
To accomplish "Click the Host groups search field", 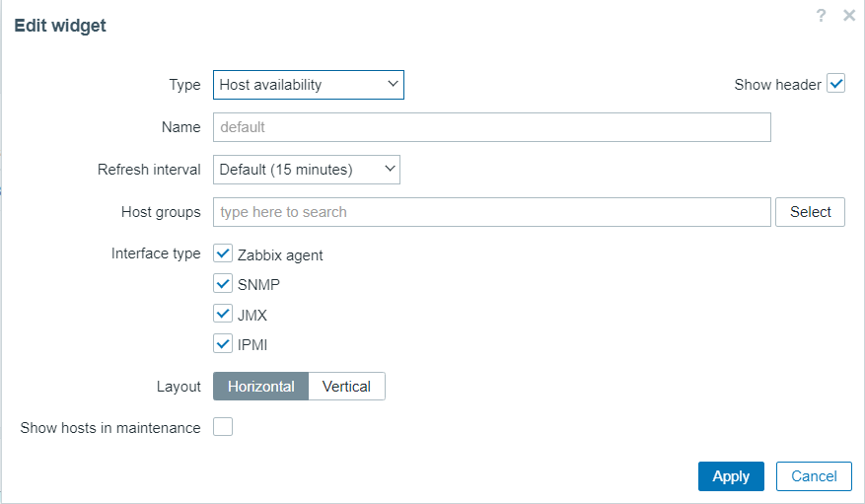I will click(x=491, y=212).
